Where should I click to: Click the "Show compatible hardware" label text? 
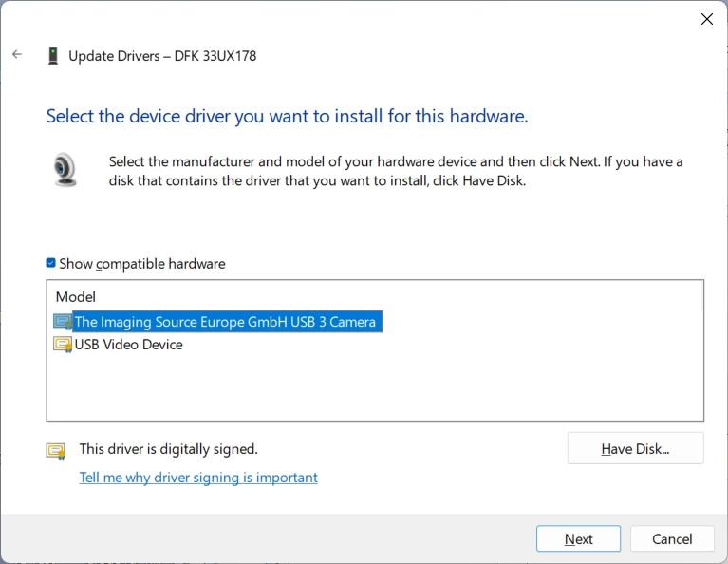click(x=142, y=264)
